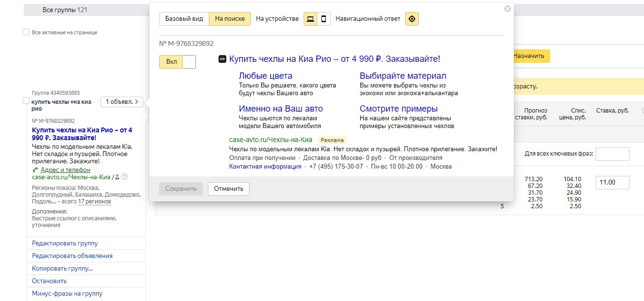Open Выбирайте материал quick link
The height and width of the screenshot is (301, 644).
tap(403, 76)
